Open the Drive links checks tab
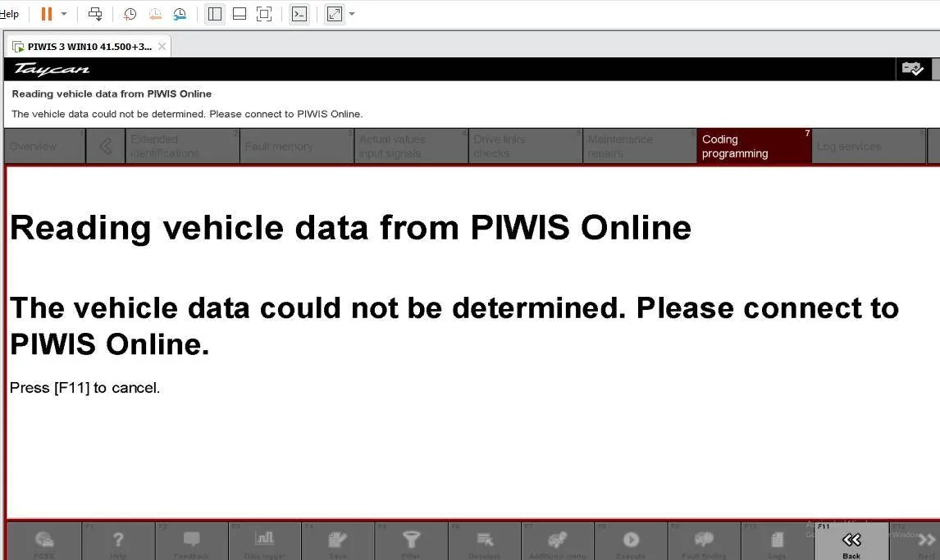The image size is (940, 560). click(525, 146)
